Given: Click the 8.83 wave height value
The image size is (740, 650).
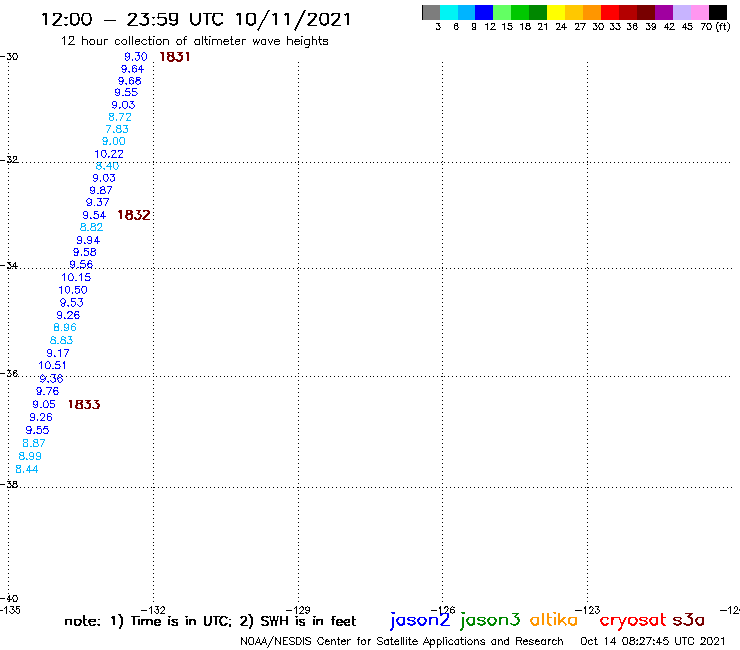Looking at the screenshot, I should coord(62,340).
